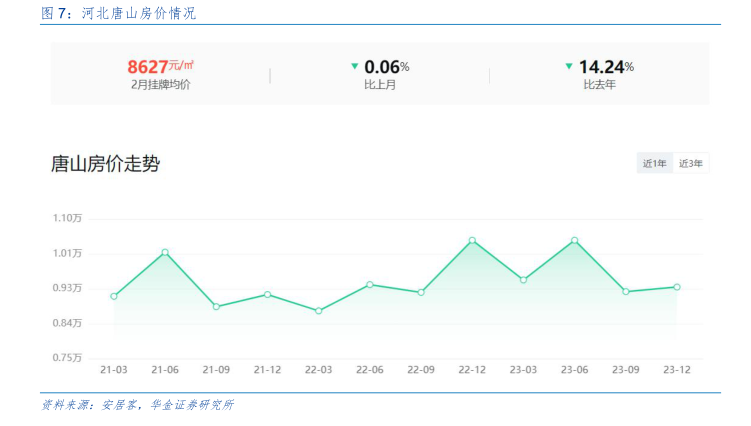751x426 pixels.
Task: Select the 23-03 data point marker
Action: [x=523, y=279]
